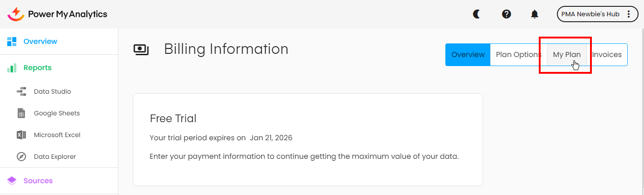Open PMA Newbie's Hub three-dot menu
Image resolution: width=644 pixels, height=195 pixels.
pyautogui.click(x=629, y=14)
